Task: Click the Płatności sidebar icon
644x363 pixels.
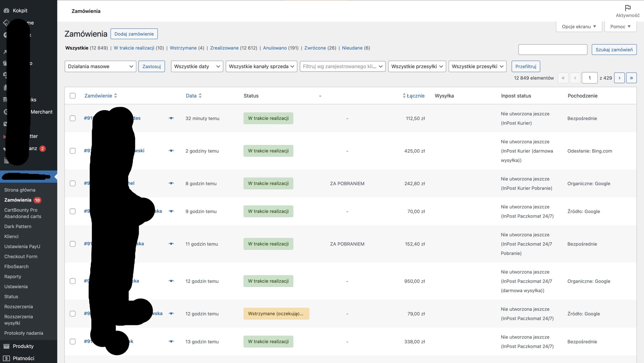Action: [x=7, y=358]
